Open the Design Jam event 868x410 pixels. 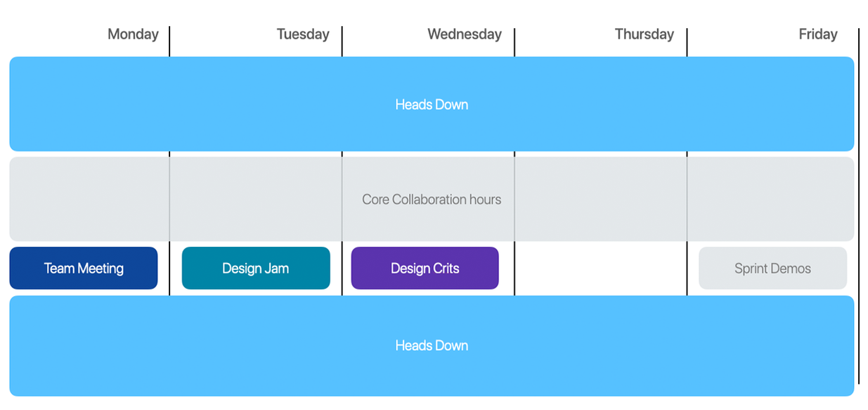pyautogui.click(x=256, y=268)
